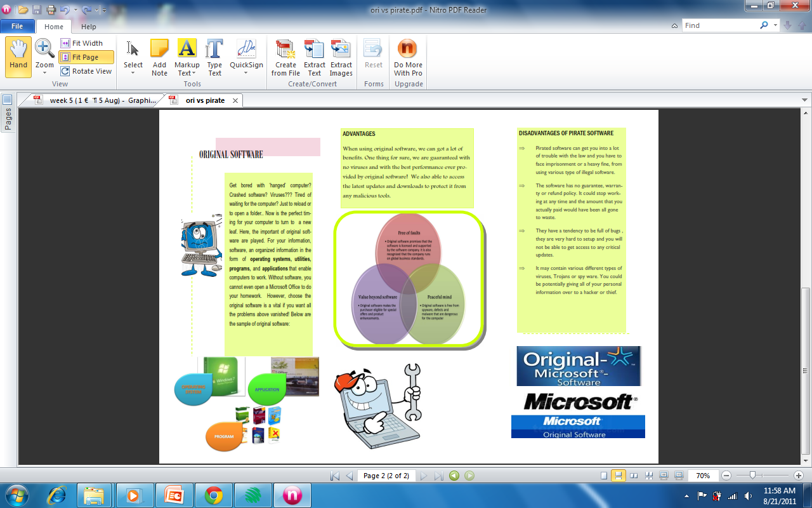Click the Add Note tool
Screen dimensions: 812x508
click(159, 57)
